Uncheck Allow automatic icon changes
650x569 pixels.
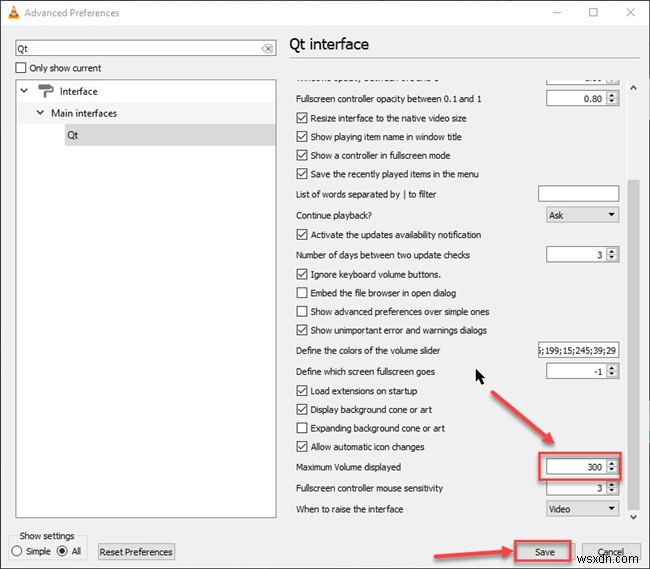(x=302, y=447)
